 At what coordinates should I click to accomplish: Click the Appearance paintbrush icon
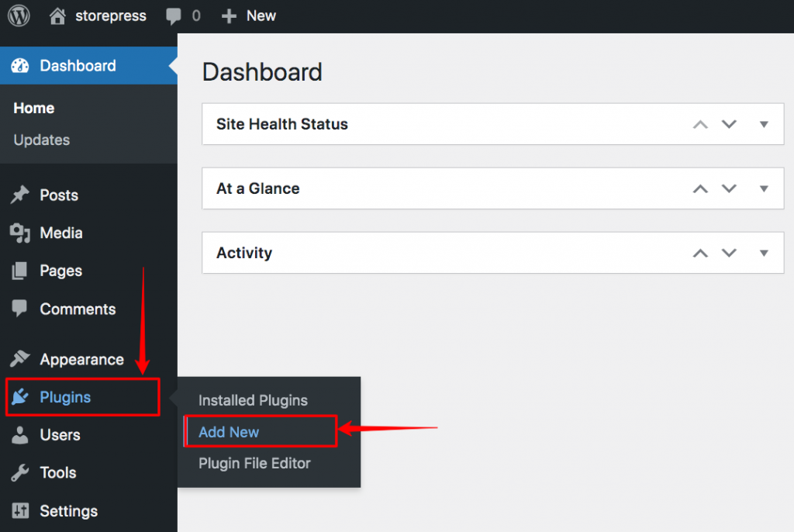19,359
